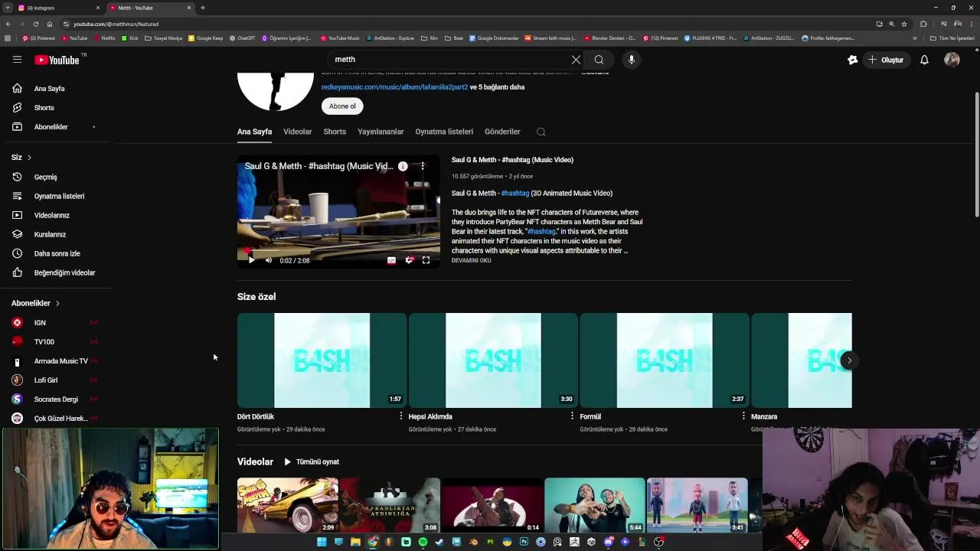Enter fullscreen on featured player
Viewport: 980px width, 551px height.
point(426,260)
